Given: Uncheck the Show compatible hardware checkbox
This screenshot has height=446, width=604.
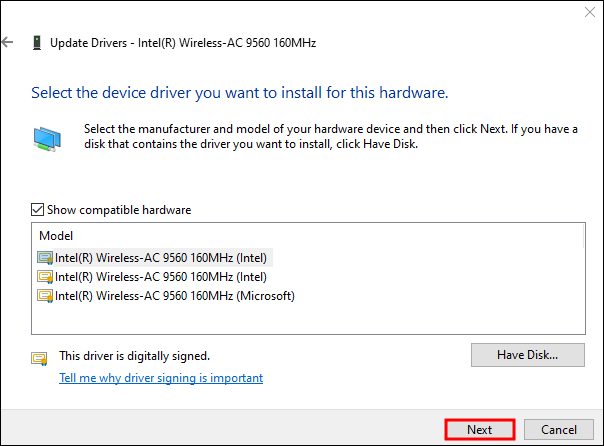Looking at the screenshot, I should (x=38, y=210).
